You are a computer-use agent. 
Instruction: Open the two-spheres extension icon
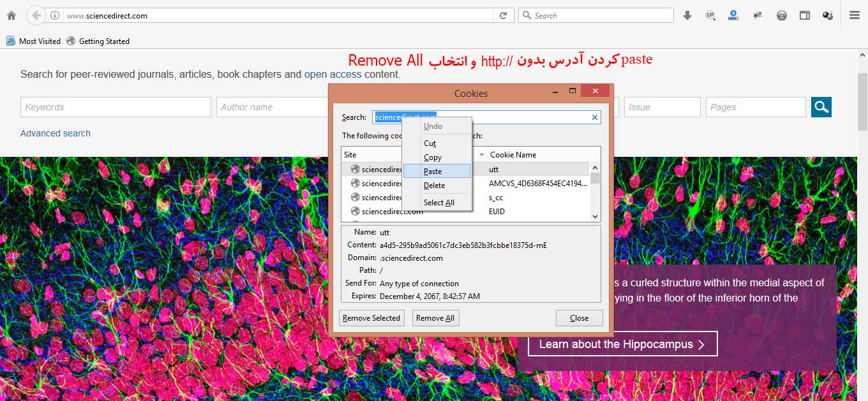click(x=828, y=15)
